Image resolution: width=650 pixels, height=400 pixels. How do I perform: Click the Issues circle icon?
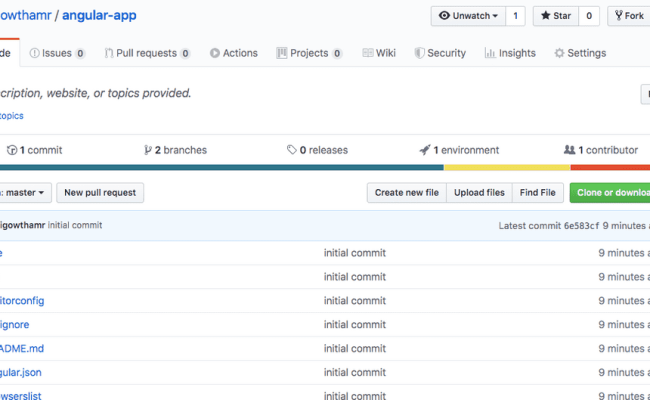pos(34,53)
